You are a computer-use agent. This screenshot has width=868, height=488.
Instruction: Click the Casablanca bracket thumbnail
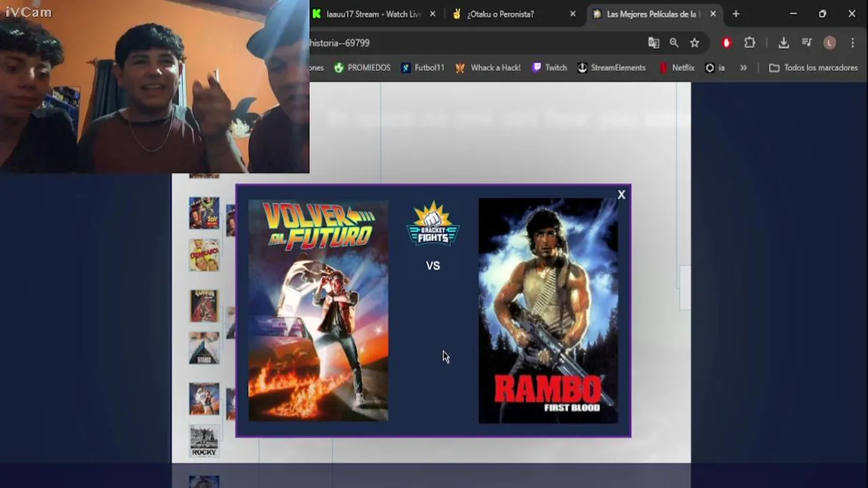(204, 255)
